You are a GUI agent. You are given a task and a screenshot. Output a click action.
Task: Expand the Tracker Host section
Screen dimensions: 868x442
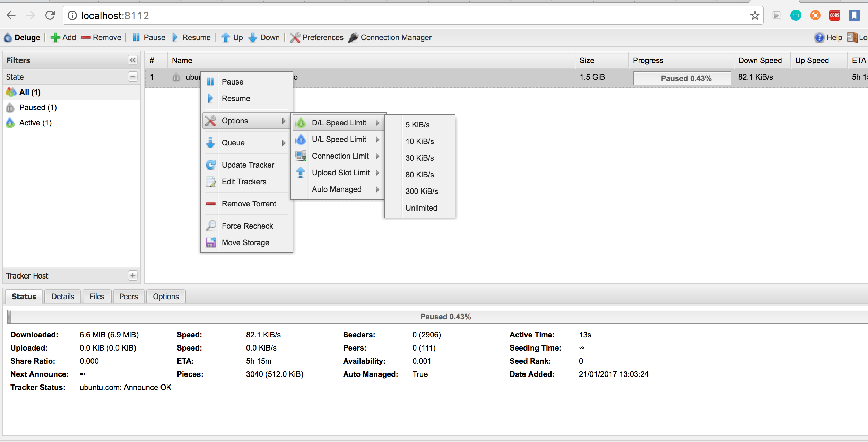[132, 275]
